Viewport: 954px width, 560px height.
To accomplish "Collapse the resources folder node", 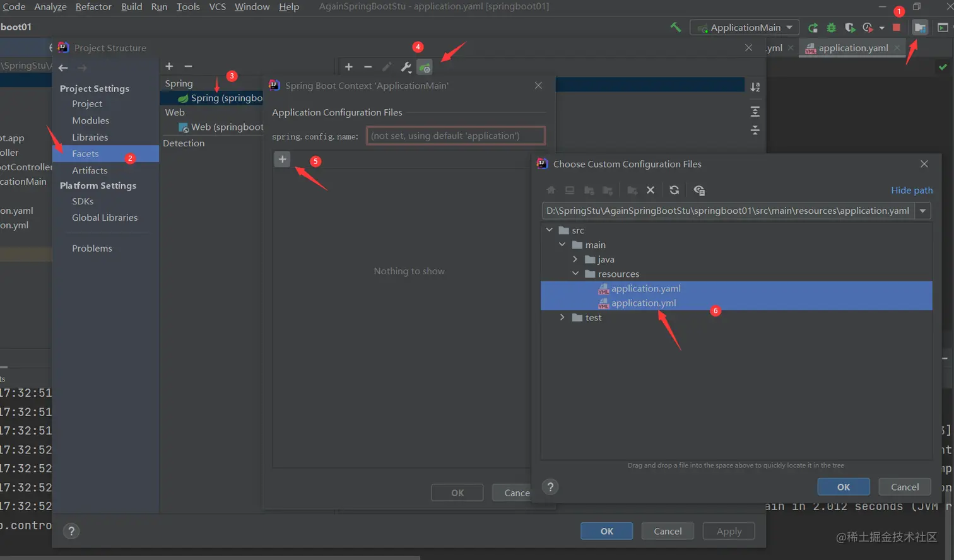I will pos(575,274).
